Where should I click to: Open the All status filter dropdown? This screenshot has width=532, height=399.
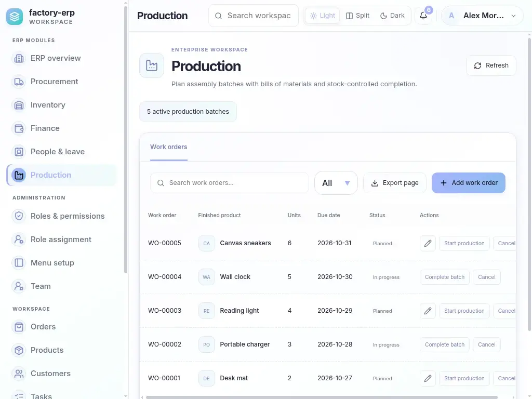(336, 183)
